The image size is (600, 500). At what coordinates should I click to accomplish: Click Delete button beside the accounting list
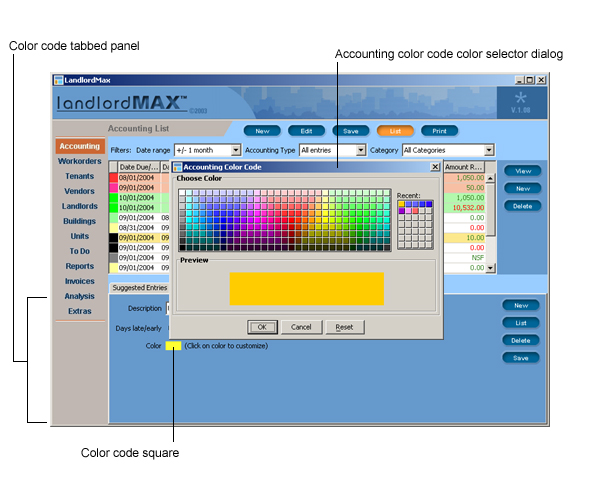tap(523, 206)
